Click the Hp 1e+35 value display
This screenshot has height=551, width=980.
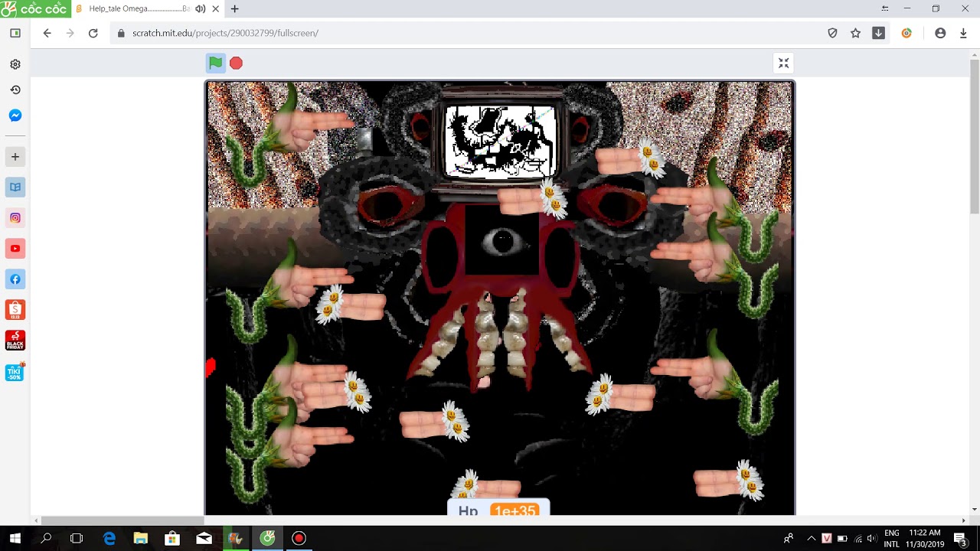pos(498,508)
